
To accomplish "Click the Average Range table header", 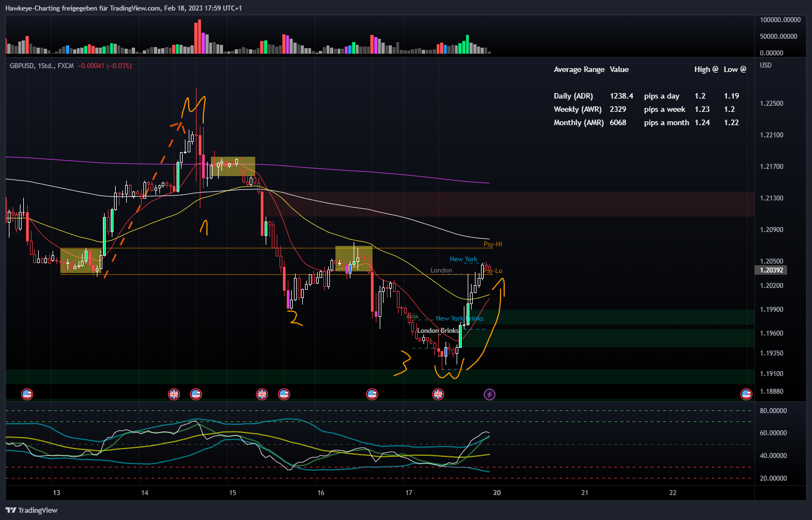I will click(579, 70).
